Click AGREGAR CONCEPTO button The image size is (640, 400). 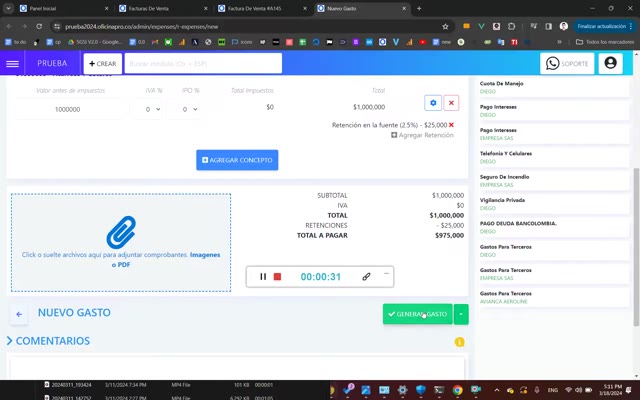tap(237, 160)
